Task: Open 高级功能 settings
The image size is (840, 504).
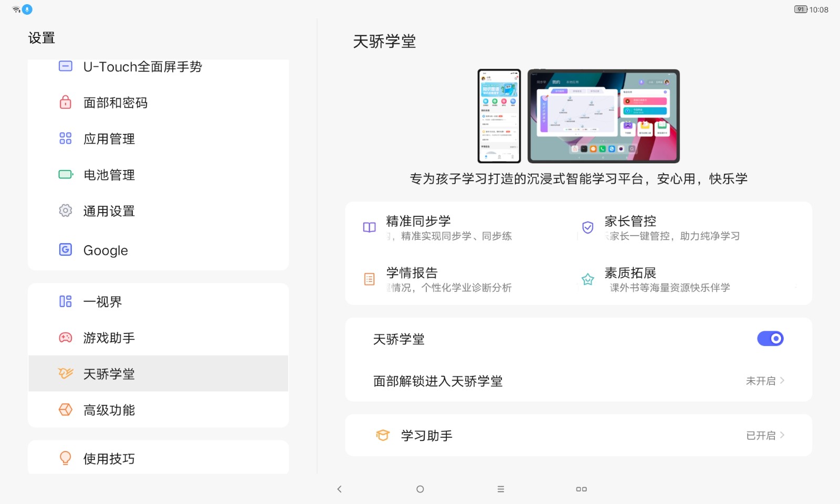Action: pyautogui.click(x=158, y=409)
